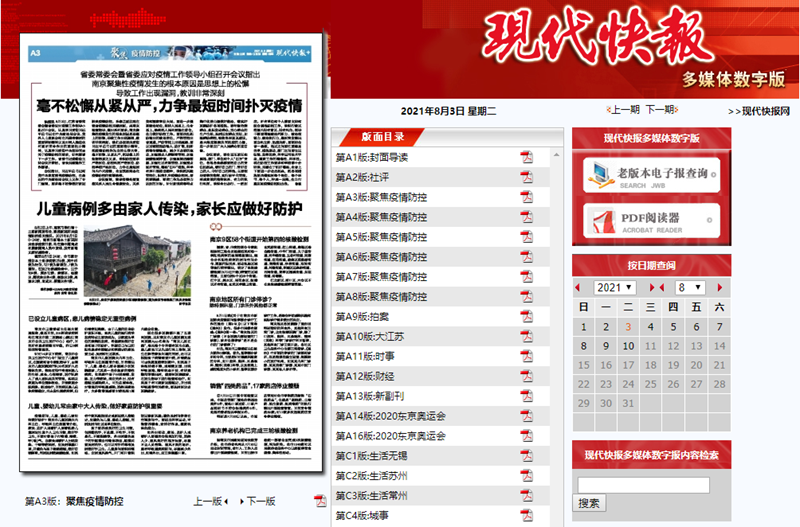Image resolution: width=800 pixels, height=527 pixels.
Task: Open 第A12版:财经 page link
Action: click(365, 376)
